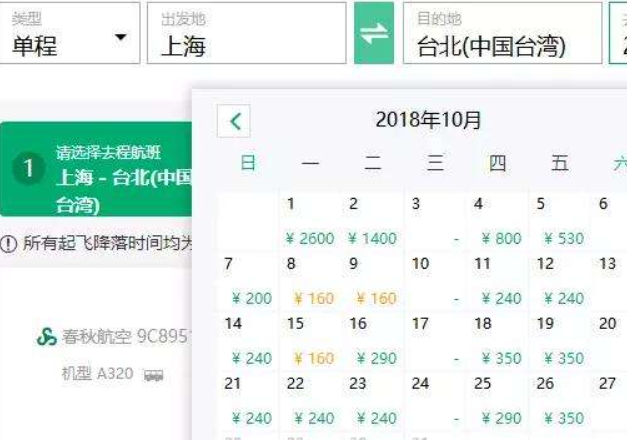Image resolution: width=627 pixels, height=440 pixels.
Task: Open the trip type dropdown 单程
Action: point(70,33)
